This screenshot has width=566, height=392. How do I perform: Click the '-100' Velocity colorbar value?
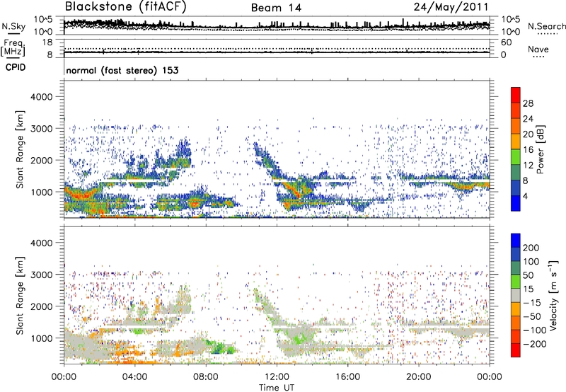(534, 330)
